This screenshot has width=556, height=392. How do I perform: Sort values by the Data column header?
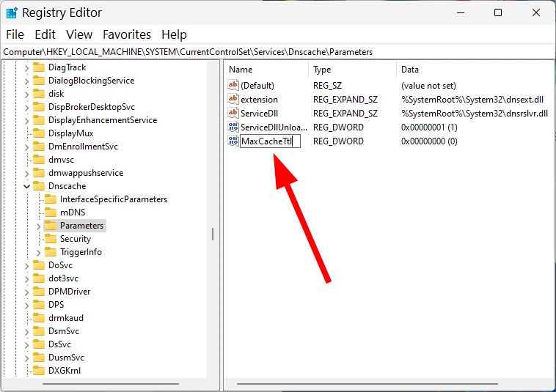point(475,70)
